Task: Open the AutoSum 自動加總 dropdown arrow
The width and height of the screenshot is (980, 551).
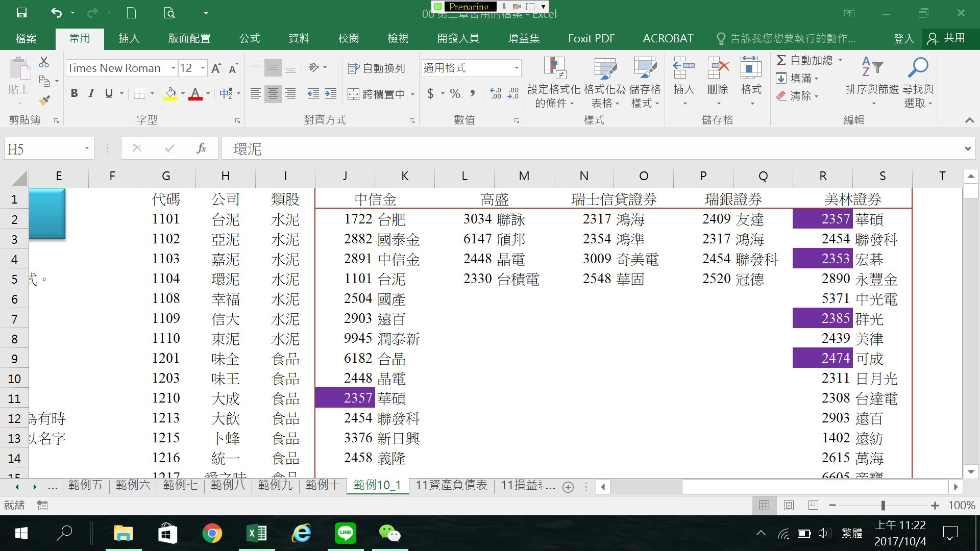Action: click(840, 60)
